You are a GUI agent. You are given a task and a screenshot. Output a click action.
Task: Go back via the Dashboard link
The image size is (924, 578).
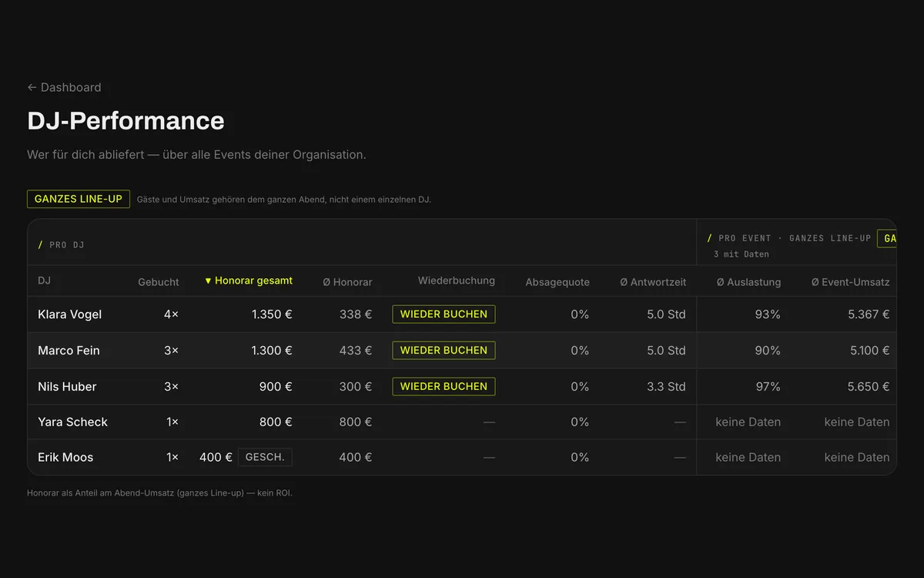click(64, 87)
